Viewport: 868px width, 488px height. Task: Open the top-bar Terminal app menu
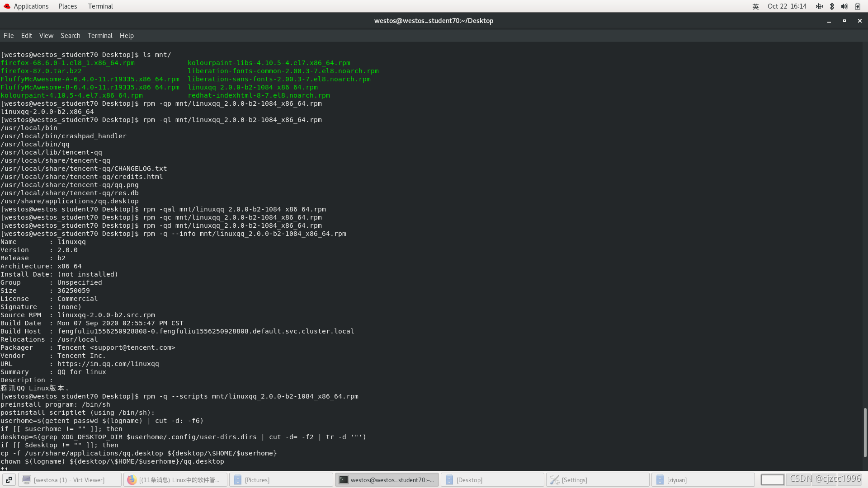click(x=100, y=6)
